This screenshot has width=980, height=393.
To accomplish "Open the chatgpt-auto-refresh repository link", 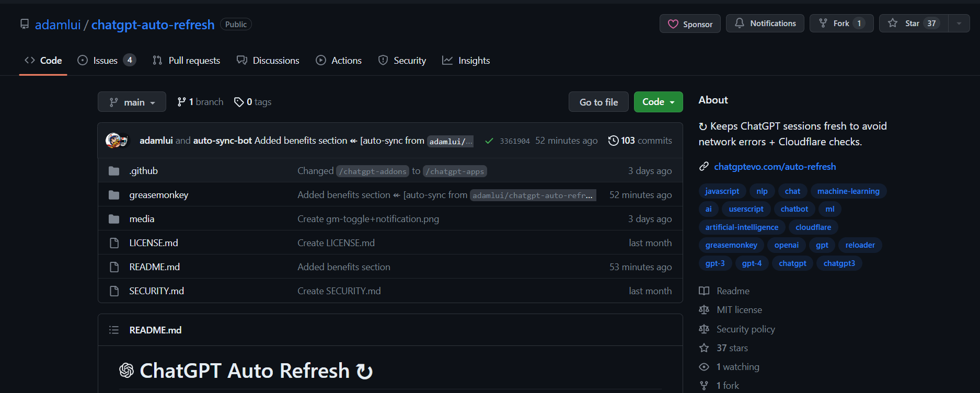I will (153, 25).
